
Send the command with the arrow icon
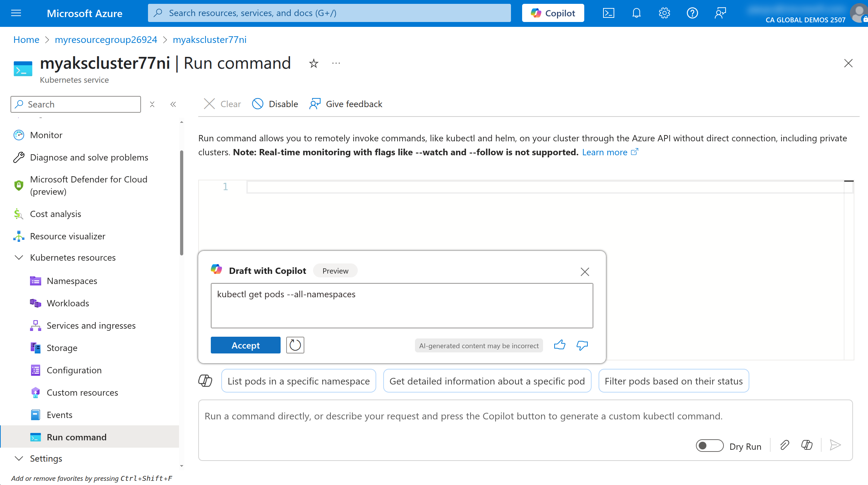(835, 445)
